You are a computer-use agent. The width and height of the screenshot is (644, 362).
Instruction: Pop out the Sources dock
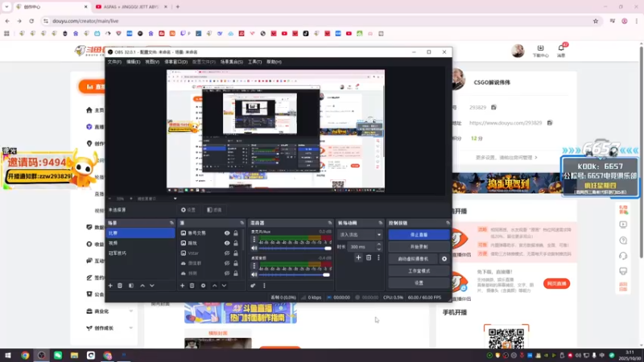click(x=242, y=223)
